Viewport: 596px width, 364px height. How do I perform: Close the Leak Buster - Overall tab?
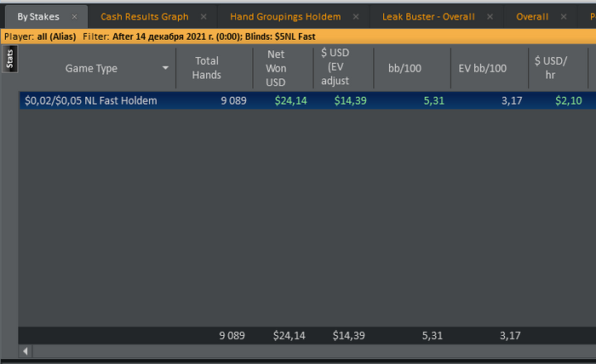tap(490, 17)
